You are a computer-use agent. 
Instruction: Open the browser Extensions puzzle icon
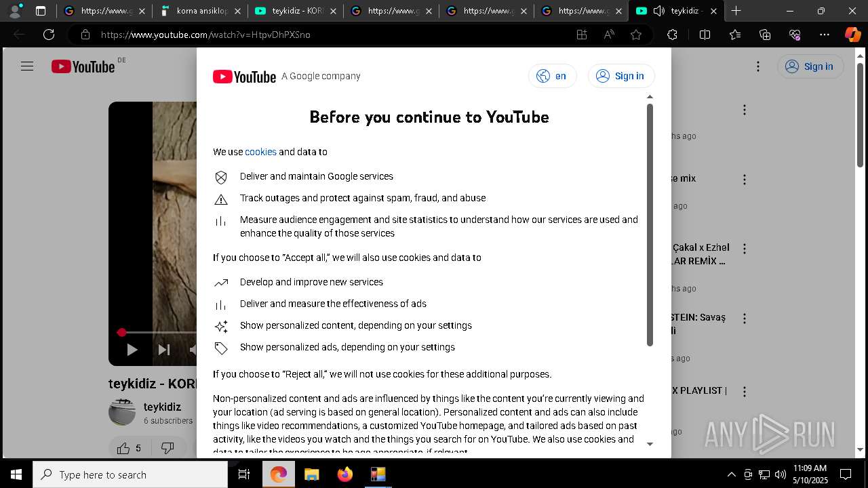[673, 35]
